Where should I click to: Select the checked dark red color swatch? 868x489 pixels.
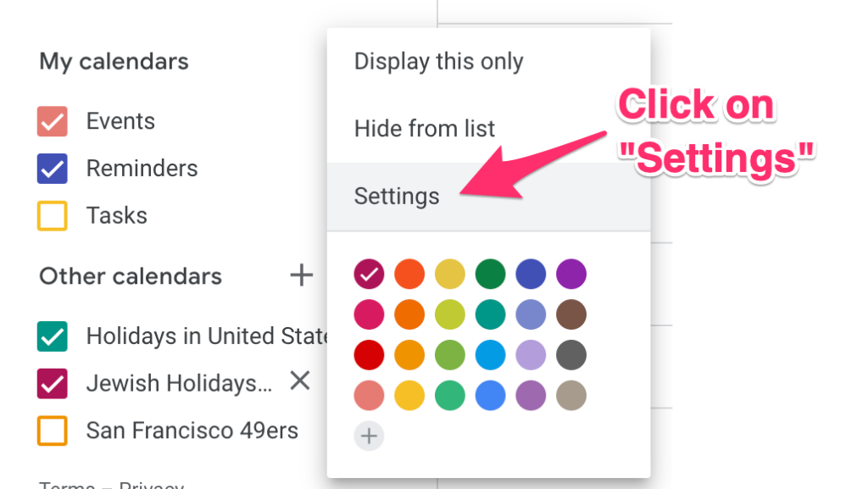[369, 274]
